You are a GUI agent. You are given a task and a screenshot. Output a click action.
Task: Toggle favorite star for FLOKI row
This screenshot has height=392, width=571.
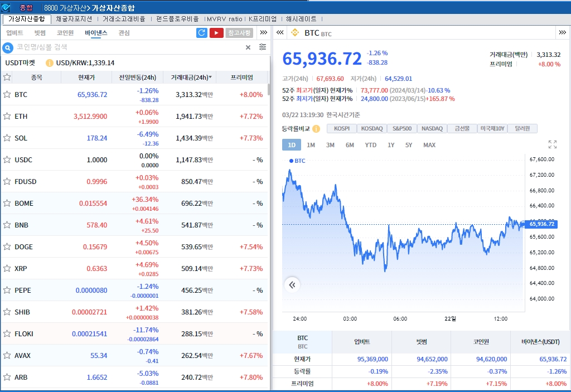point(7,333)
